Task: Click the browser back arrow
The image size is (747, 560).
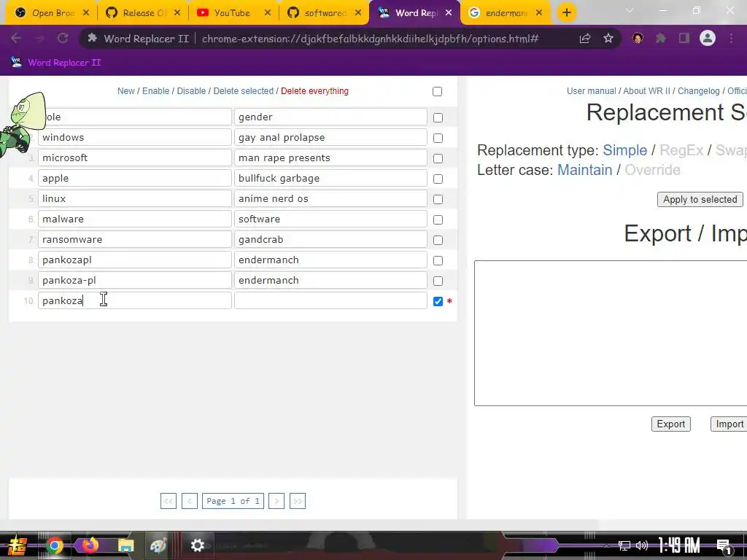Action: click(16, 38)
